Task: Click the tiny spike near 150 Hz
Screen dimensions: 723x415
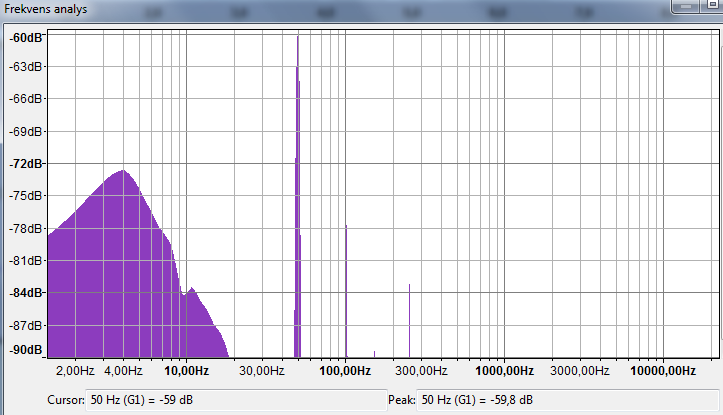Action: (374, 353)
